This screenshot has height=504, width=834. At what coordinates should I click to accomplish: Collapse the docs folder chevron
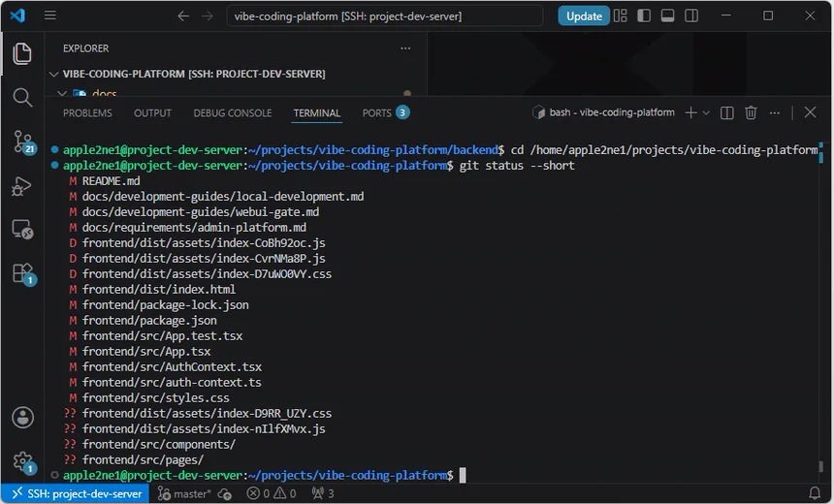62,94
